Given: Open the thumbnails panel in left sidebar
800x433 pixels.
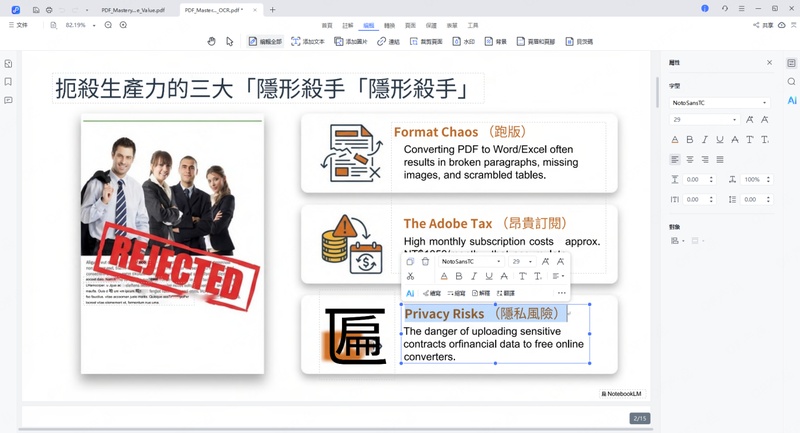Looking at the screenshot, I should tap(8, 64).
